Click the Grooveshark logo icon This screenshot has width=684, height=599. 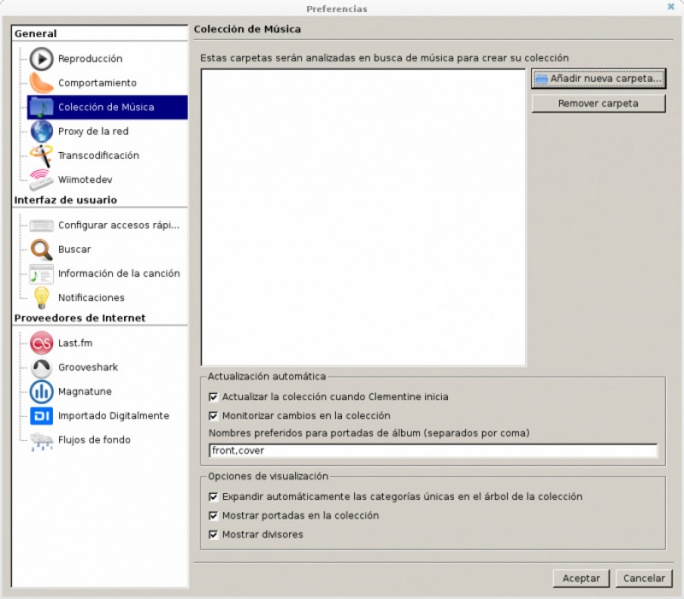pyautogui.click(x=41, y=368)
